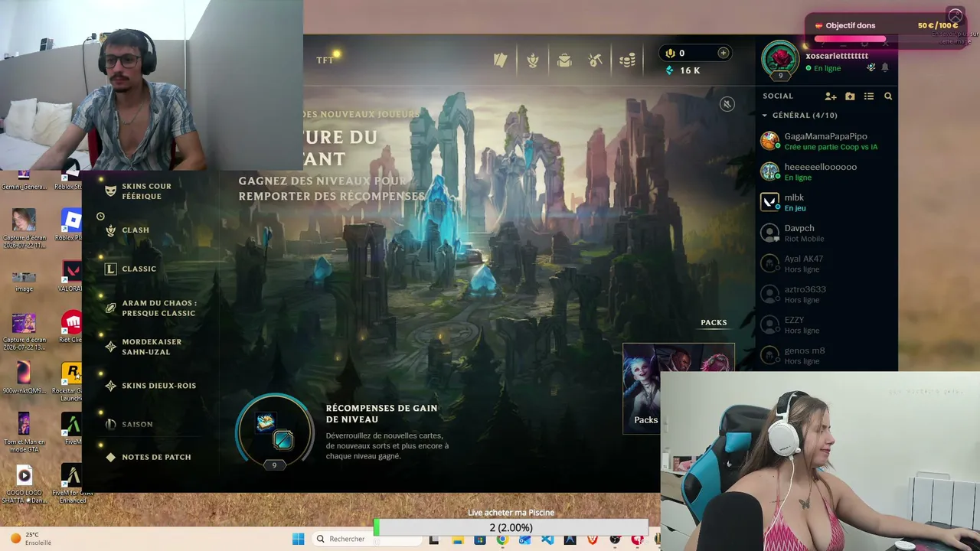Select offline friend aztro3633
This screenshot has height=551, width=980.
coord(827,294)
